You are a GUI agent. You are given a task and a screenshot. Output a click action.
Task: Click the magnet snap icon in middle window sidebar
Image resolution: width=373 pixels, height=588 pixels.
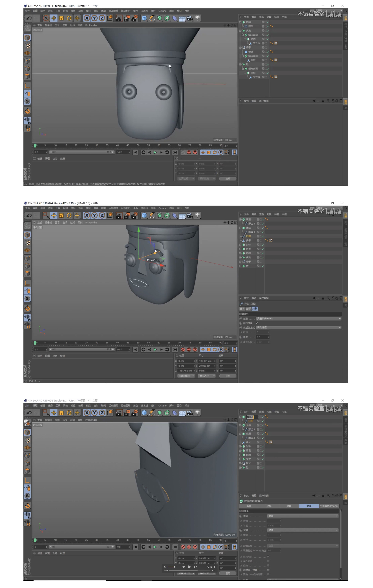point(27,308)
